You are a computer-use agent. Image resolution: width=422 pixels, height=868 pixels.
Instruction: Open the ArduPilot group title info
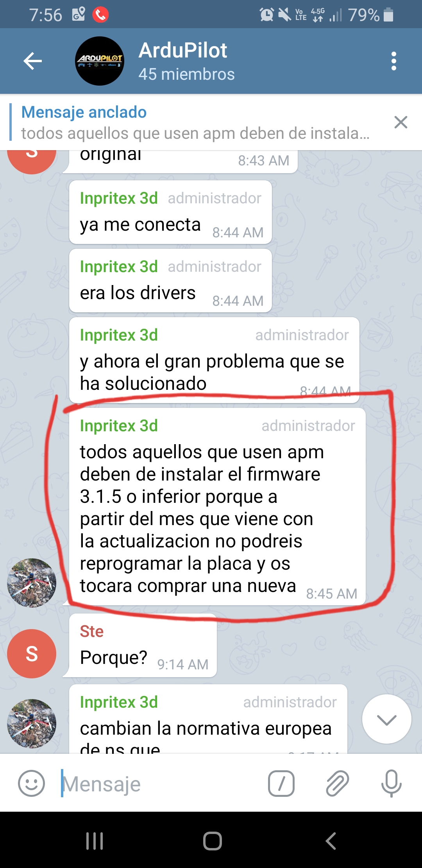pyautogui.click(x=187, y=61)
